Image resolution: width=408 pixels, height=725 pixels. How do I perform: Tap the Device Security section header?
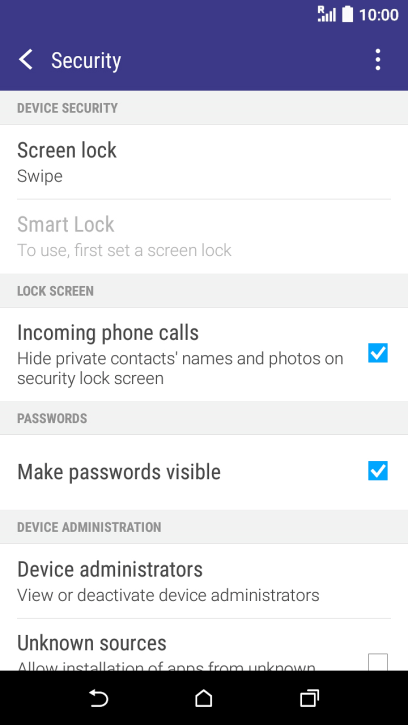click(x=68, y=108)
